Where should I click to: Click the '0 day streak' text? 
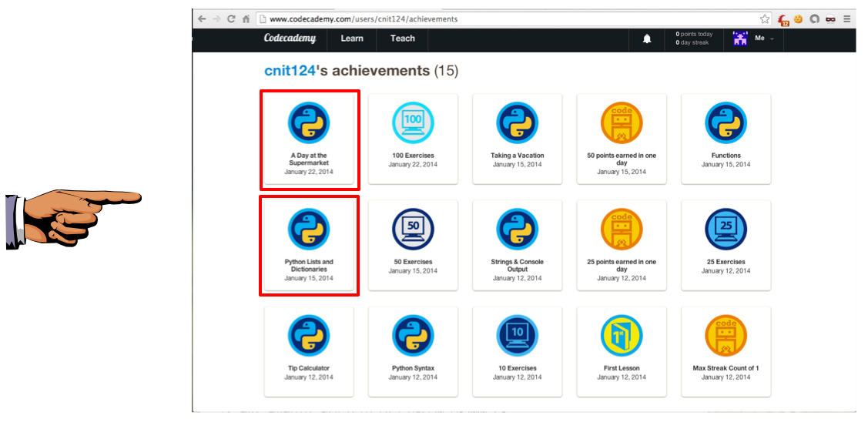[x=692, y=42]
